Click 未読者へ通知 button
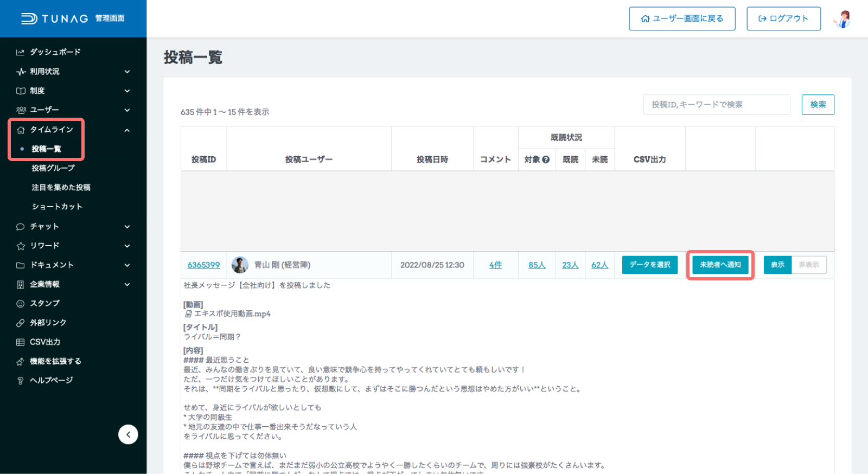Image resolution: width=868 pixels, height=474 pixels. pyautogui.click(x=720, y=265)
